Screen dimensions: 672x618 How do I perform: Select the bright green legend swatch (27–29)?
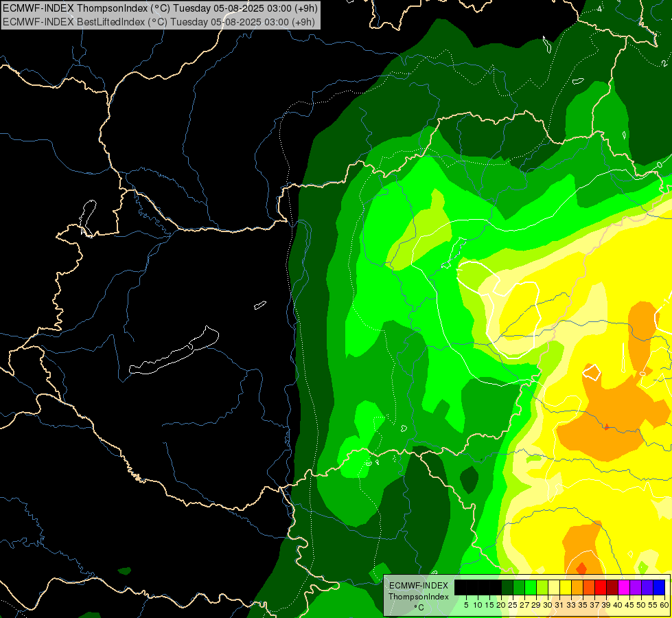point(531,587)
